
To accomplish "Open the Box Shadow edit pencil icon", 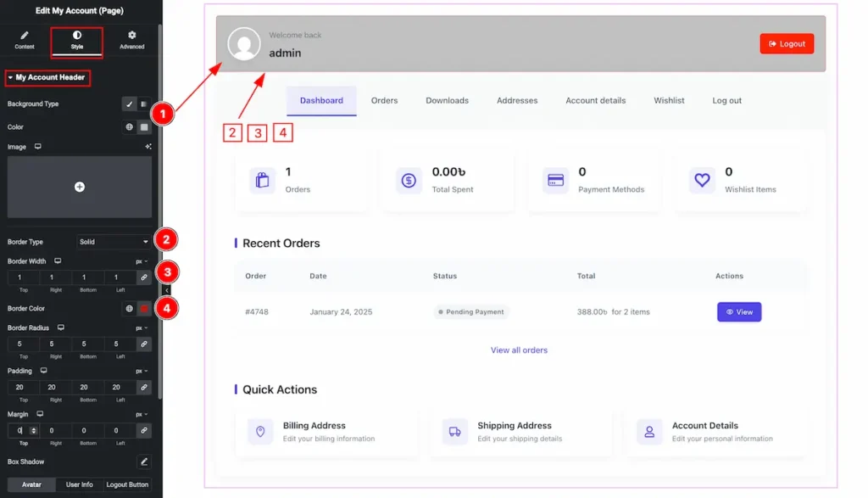I will 144,462.
